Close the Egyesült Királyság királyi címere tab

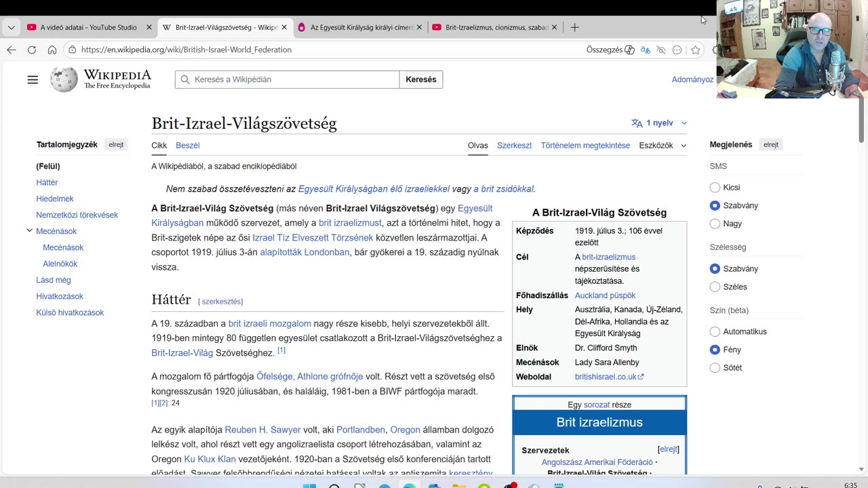click(x=419, y=27)
